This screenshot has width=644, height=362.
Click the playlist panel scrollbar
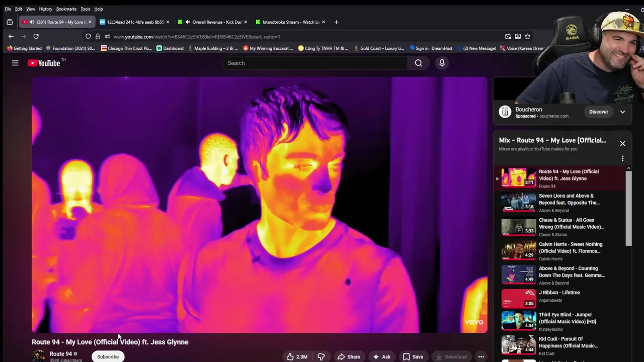tap(628, 209)
